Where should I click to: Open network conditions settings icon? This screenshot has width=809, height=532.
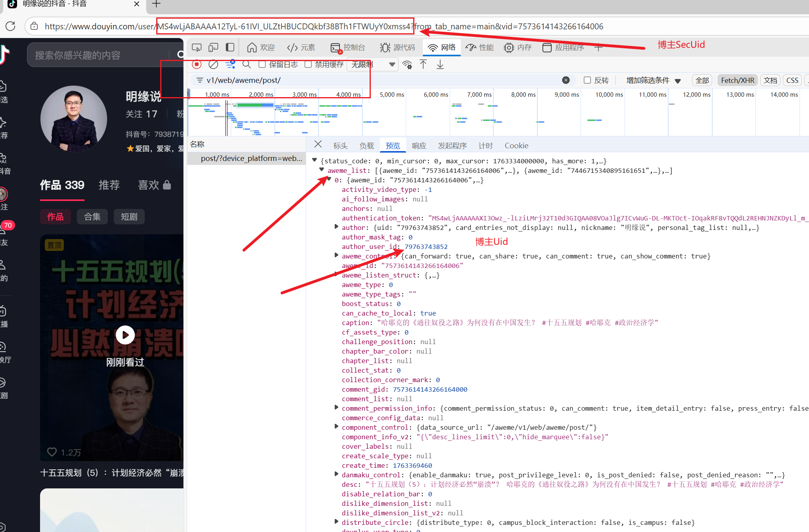pyautogui.click(x=407, y=64)
